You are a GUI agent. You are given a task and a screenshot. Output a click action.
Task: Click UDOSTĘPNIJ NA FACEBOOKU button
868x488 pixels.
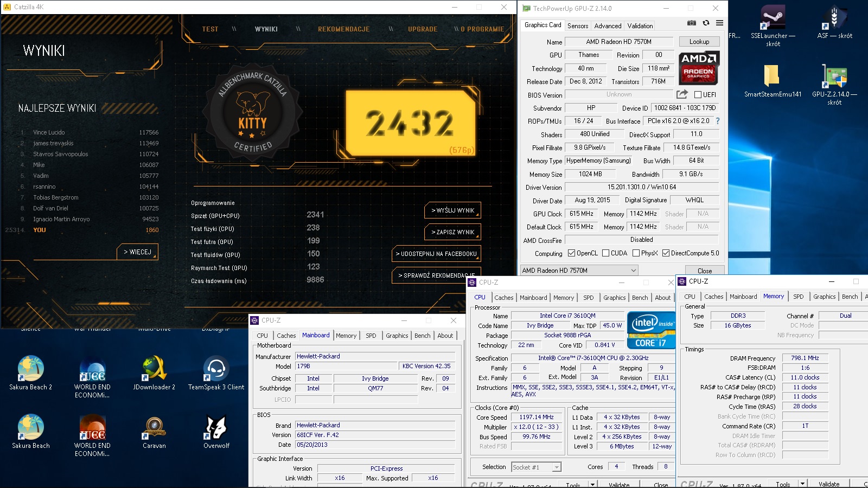click(x=436, y=254)
